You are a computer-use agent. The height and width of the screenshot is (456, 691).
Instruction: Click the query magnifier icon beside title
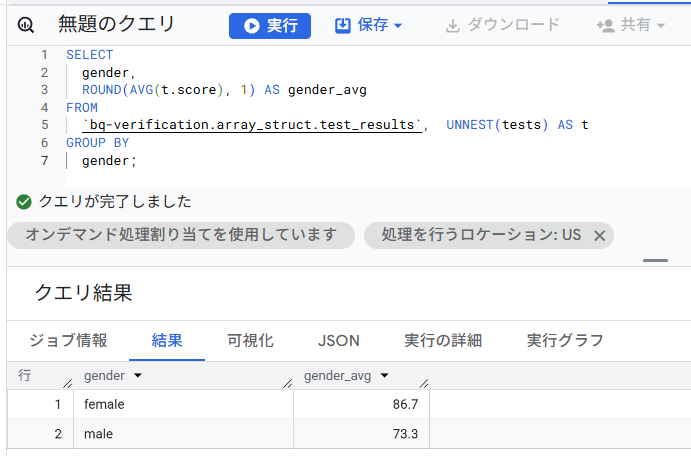coord(27,25)
